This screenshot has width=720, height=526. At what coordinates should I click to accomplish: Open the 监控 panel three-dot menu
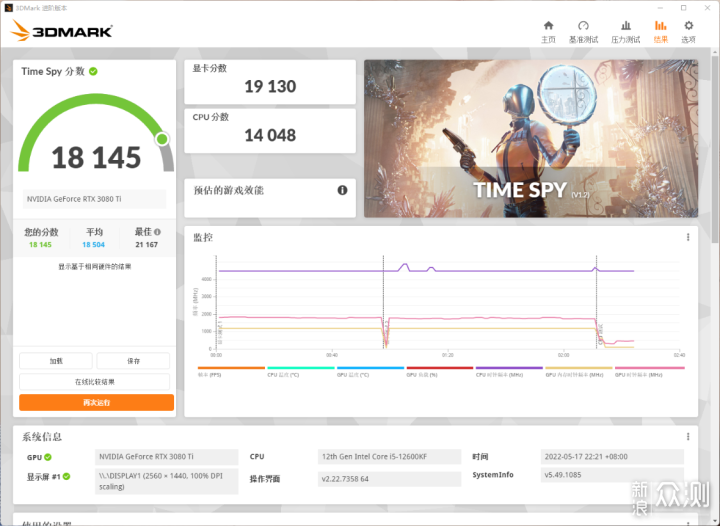tap(688, 237)
